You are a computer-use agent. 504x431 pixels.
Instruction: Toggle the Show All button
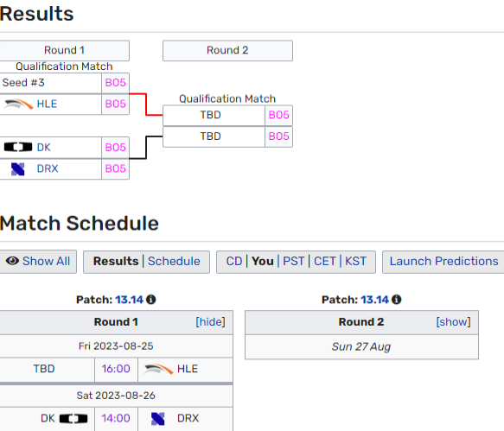38,262
